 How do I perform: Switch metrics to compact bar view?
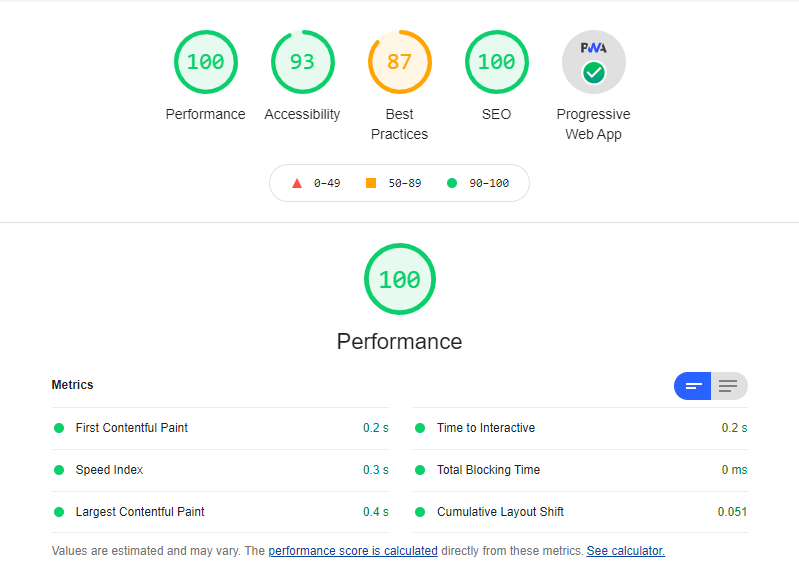tap(693, 386)
